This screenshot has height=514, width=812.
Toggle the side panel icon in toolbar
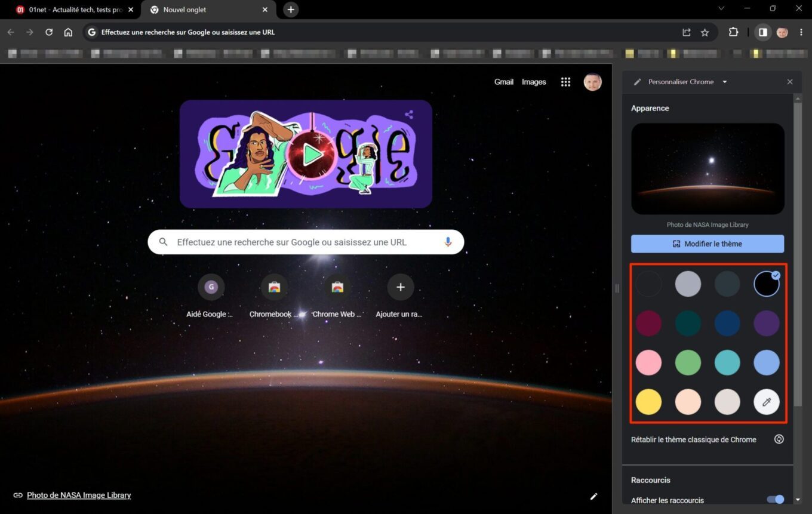[x=762, y=32]
